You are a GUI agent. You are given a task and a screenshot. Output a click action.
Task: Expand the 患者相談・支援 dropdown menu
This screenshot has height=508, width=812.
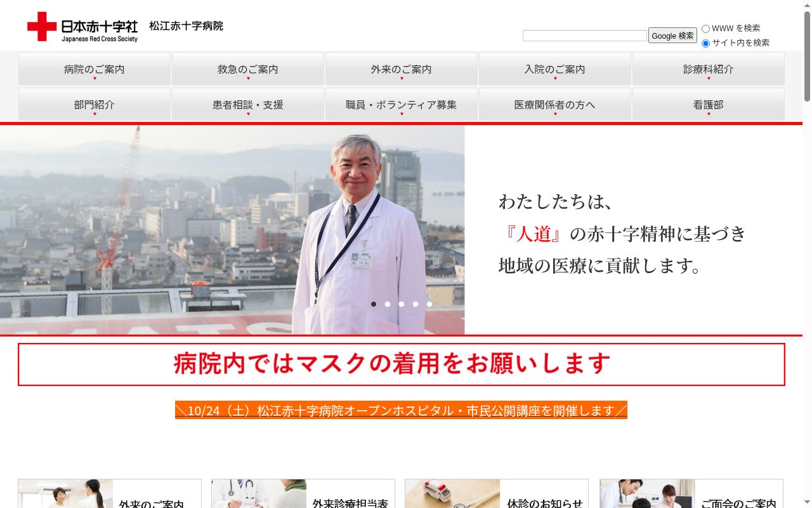[248, 104]
